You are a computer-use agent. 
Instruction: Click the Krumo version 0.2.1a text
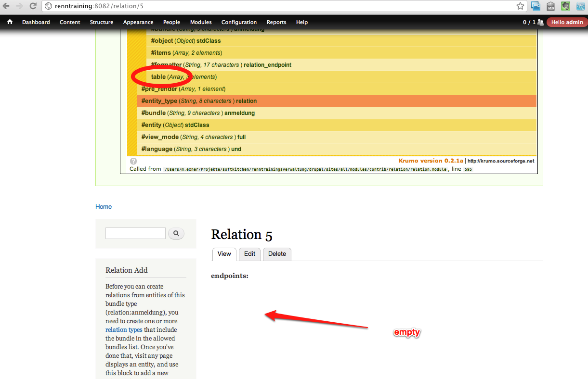[x=431, y=161]
